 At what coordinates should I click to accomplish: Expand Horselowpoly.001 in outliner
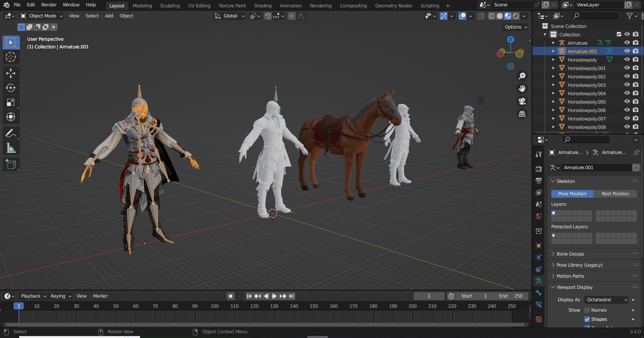pyautogui.click(x=553, y=68)
